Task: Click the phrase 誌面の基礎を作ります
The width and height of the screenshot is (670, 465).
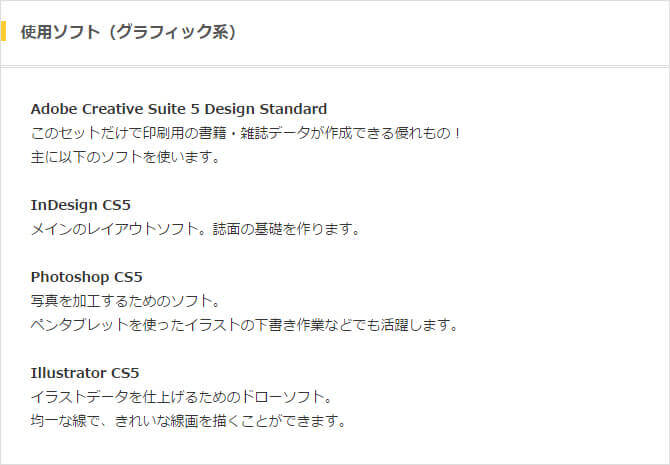Action: tap(286, 230)
